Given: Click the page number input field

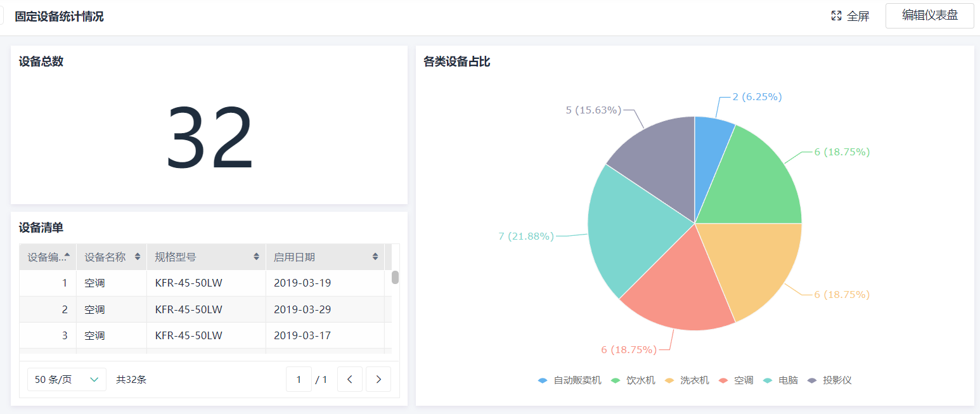Looking at the screenshot, I should click(x=299, y=379).
